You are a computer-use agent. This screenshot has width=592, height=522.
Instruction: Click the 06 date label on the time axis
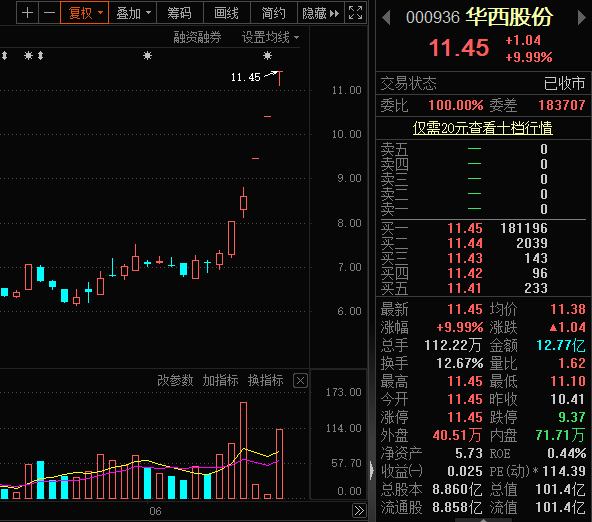click(155, 511)
